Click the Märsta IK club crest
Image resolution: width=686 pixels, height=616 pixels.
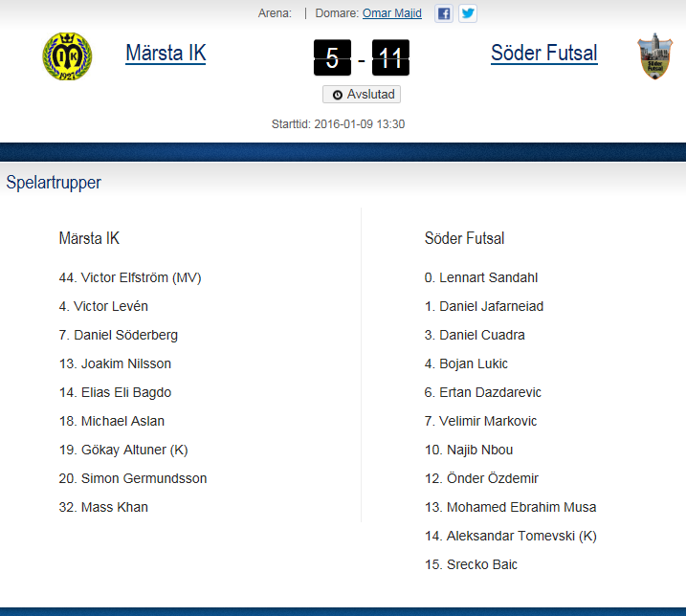pos(67,56)
